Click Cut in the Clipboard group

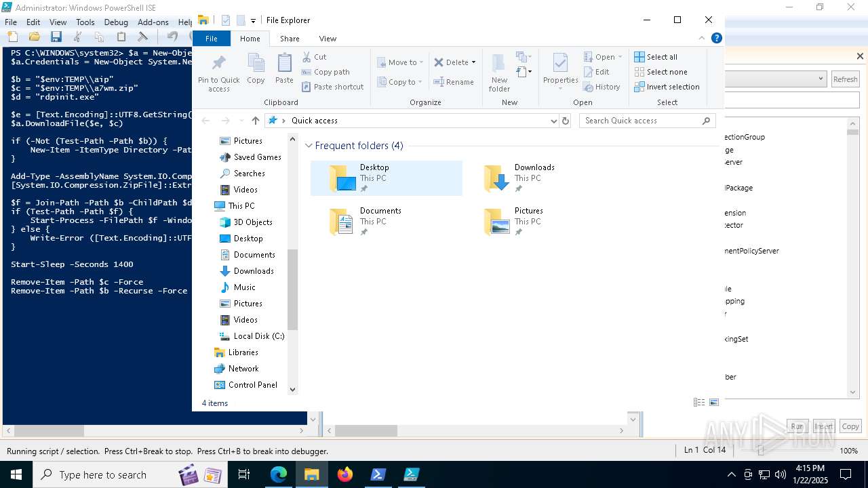(315, 57)
